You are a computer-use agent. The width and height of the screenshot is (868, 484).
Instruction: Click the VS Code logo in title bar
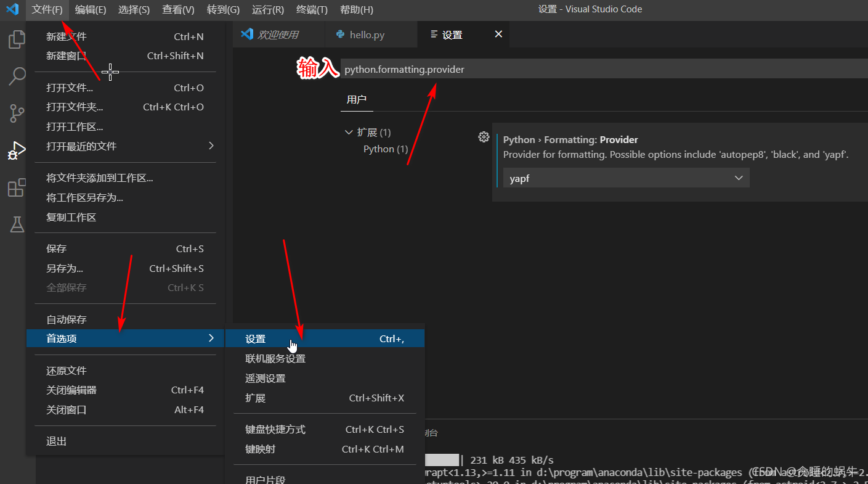pyautogui.click(x=12, y=9)
